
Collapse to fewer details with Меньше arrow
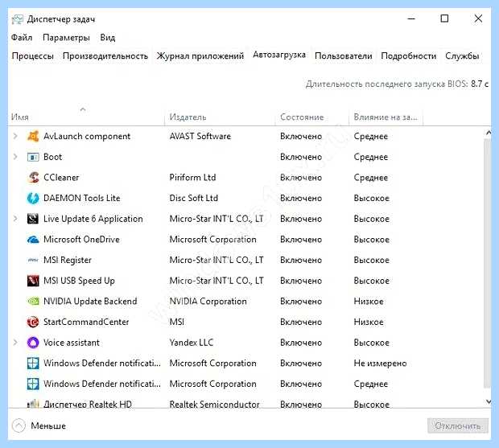point(19,425)
